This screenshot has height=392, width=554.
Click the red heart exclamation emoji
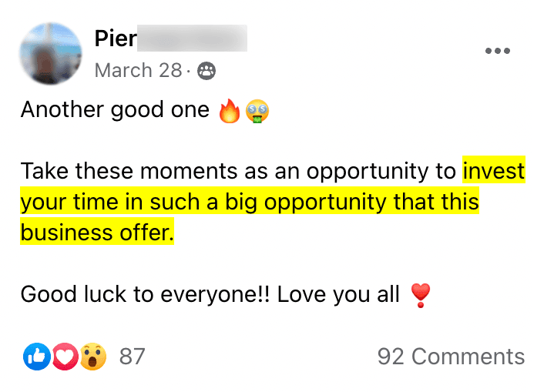point(420,294)
